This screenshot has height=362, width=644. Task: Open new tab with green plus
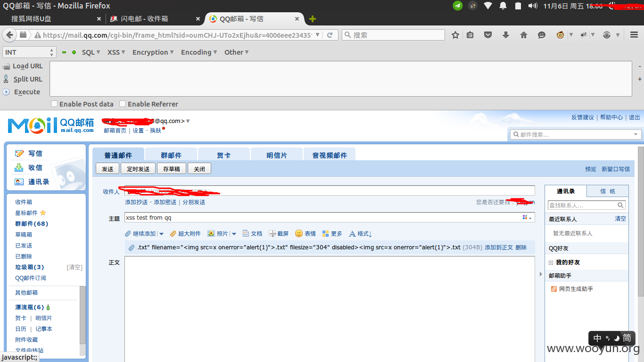[x=313, y=19]
